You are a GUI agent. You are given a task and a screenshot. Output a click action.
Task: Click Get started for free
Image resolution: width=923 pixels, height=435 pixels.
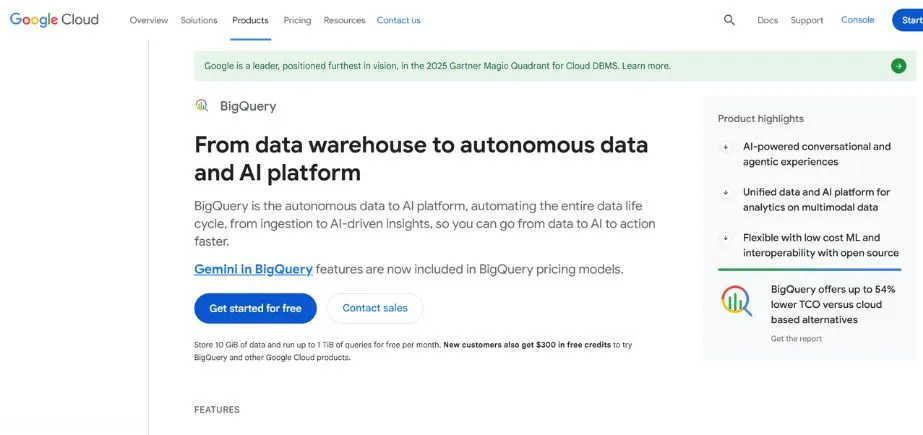click(255, 308)
